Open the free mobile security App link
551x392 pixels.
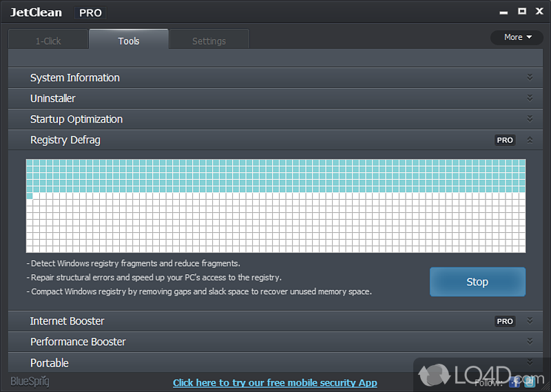click(x=275, y=382)
